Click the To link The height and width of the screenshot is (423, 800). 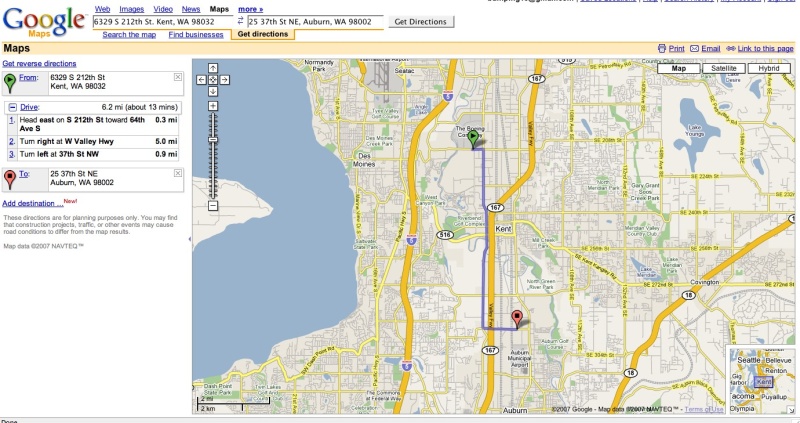(23, 174)
